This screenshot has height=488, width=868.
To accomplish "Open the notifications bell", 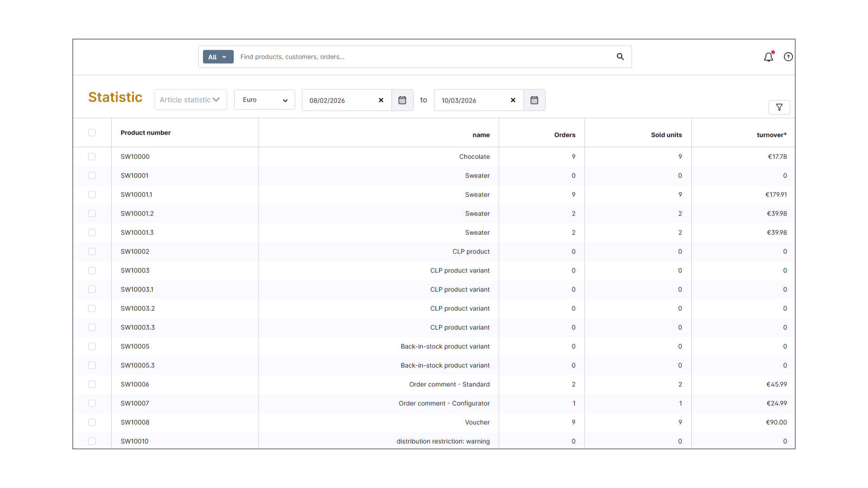I will coord(768,57).
